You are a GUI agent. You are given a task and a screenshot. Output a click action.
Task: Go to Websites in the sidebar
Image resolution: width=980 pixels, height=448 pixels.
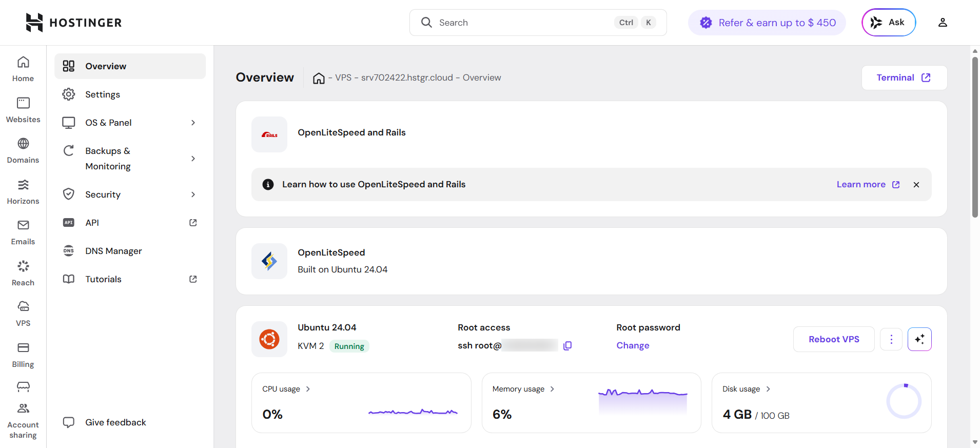[x=23, y=110]
